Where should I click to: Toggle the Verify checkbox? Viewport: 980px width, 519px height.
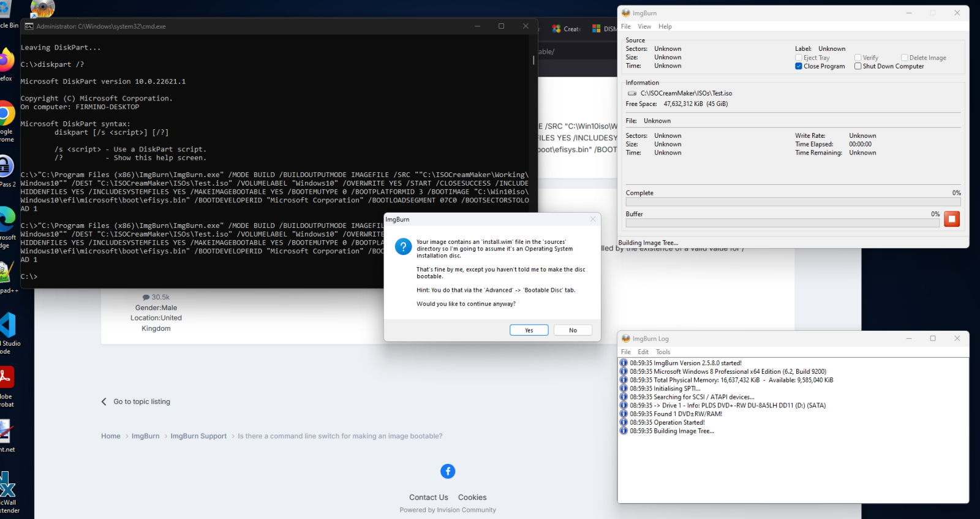(x=858, y=58)
